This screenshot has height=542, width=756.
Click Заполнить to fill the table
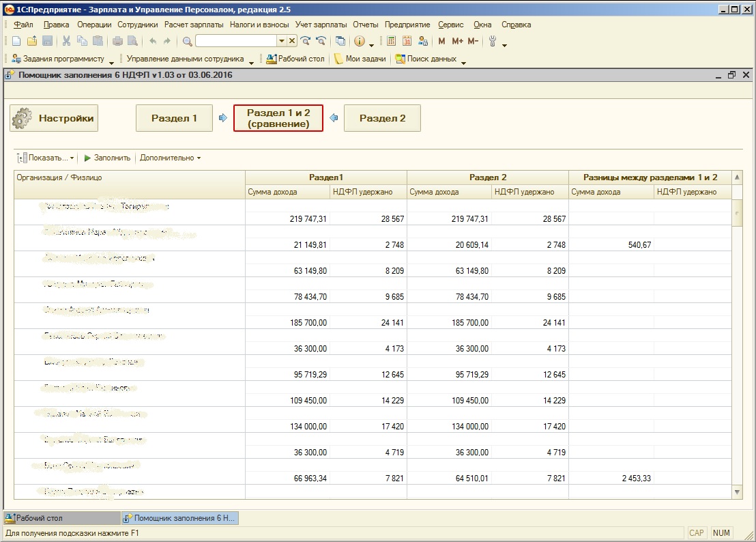tap(107, 158)
